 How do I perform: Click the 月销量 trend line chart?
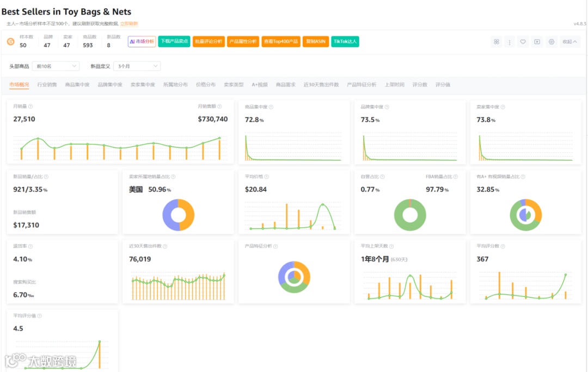[120, 148]
